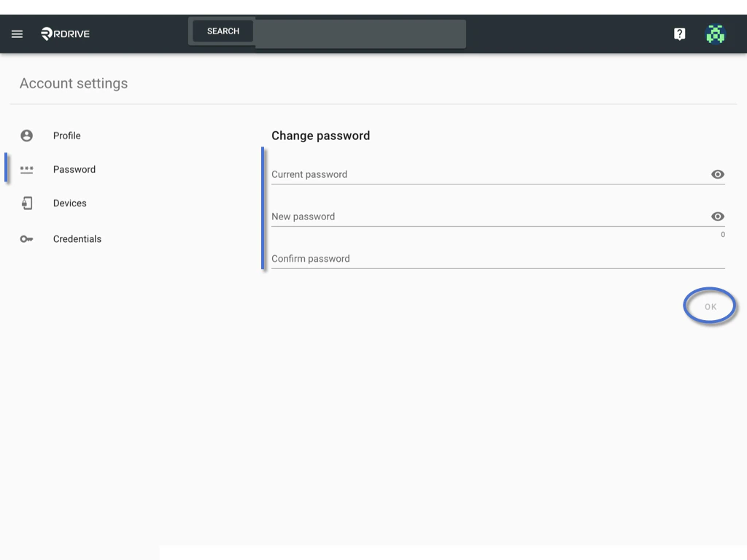Screen dimensions: 747x560
Task: Click the user avatar in the top right
Action: (x=716, y=34)
